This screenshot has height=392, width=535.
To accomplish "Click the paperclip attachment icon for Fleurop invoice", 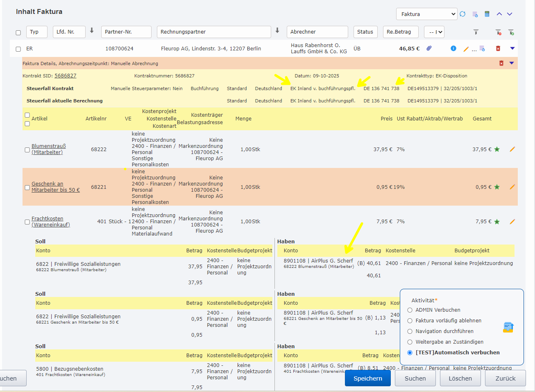I will pyautogui.click(x=429, y=48).
